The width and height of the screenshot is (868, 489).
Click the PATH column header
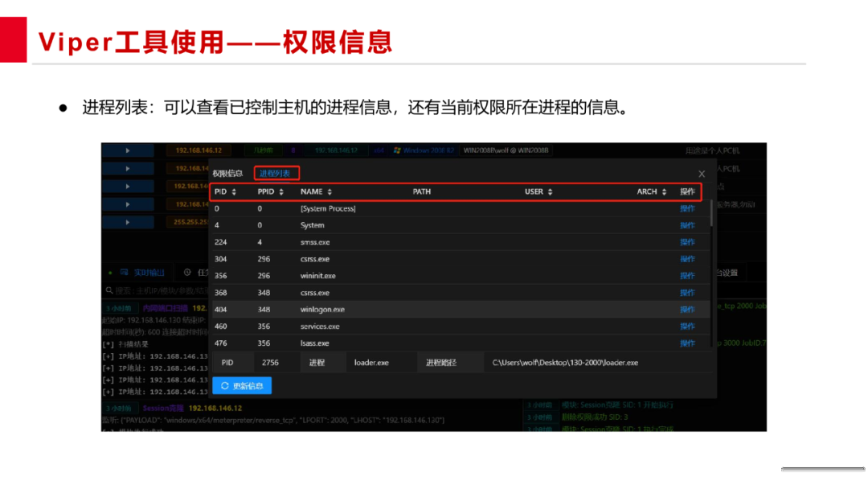pyautogui.click(x=422, y=191)
